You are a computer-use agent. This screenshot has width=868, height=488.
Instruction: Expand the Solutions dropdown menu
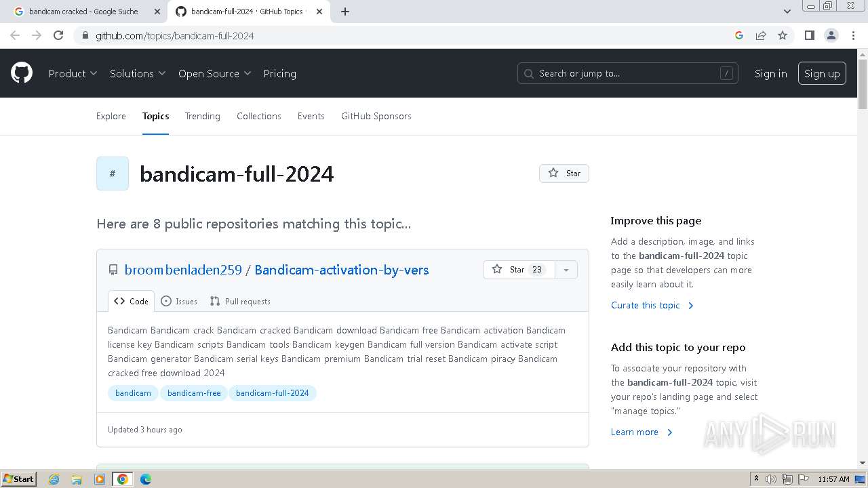click(x=138, y=73)
